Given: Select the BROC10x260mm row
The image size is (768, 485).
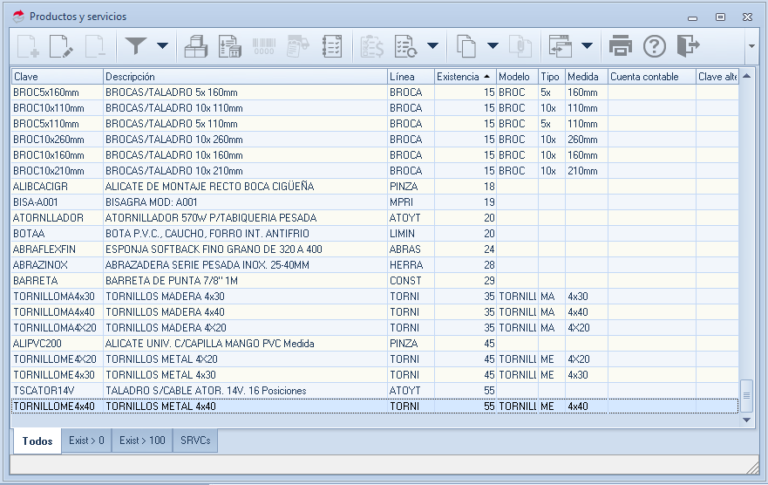Looking at the screenshot, I should (x=375, y=140).
